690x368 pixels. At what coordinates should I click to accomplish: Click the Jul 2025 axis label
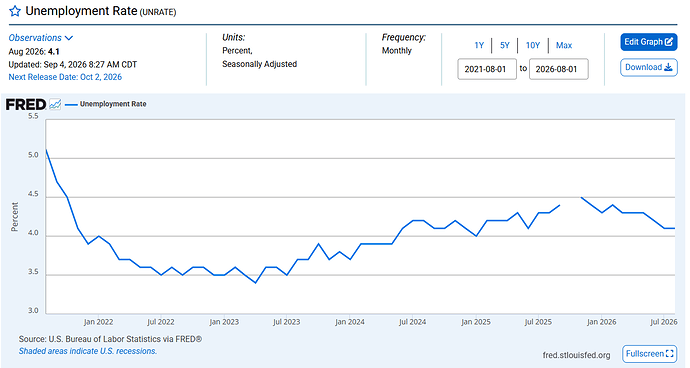[x=538, y=322]
